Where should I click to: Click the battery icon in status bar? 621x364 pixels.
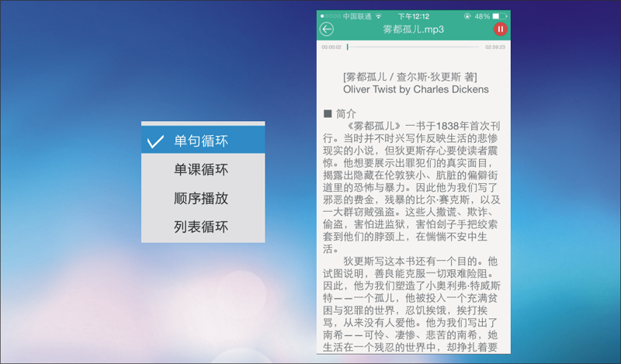500,16
